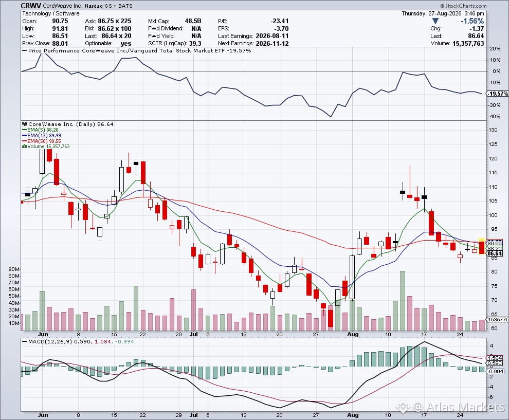
Task: Click the Jul label on price chart axis
Action: tap(193, 334)
